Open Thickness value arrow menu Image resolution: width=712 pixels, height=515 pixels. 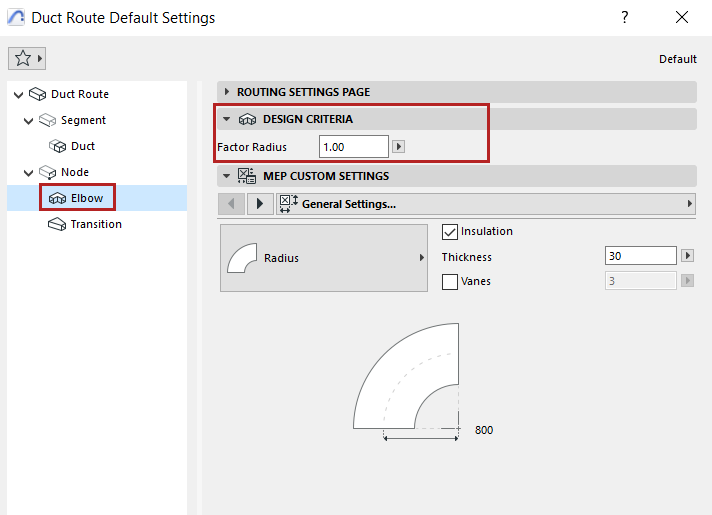(x=687, y=256)
